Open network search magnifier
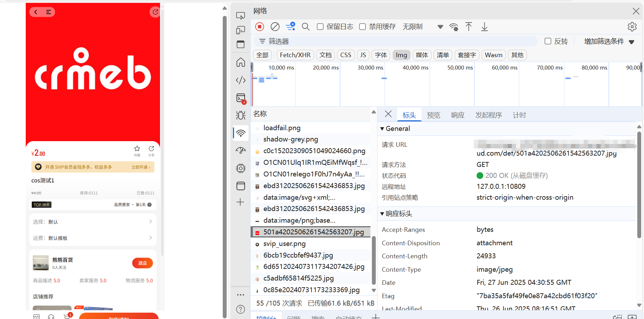 click(x=306, y=27)
